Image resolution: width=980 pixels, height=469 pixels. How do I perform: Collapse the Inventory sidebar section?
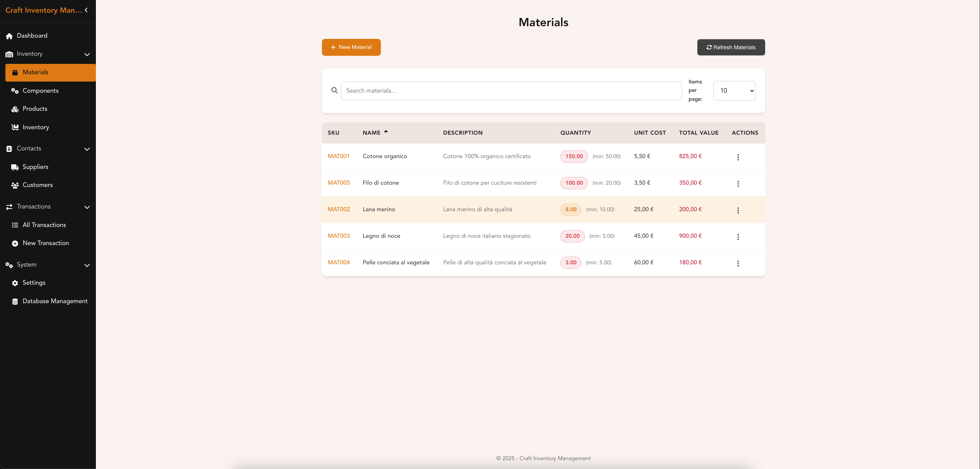click(x=87, y=54)
